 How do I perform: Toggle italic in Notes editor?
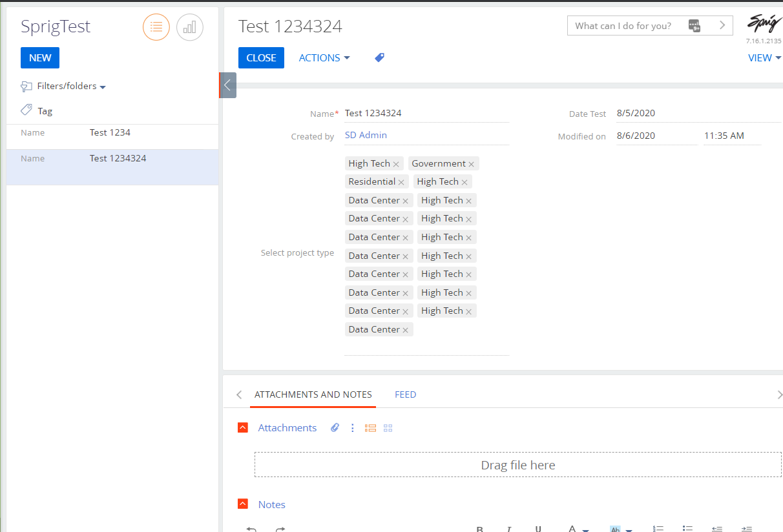[509, 529]
